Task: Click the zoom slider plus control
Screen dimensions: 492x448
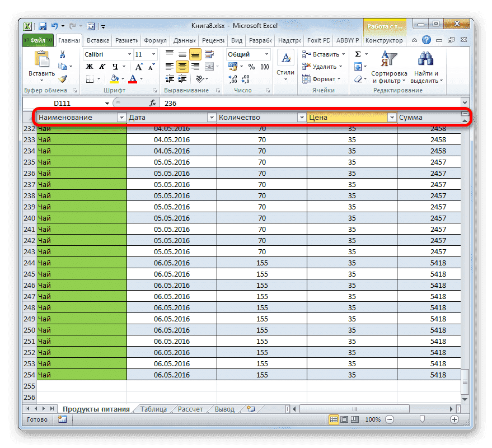Action: [x=454, y=419]
